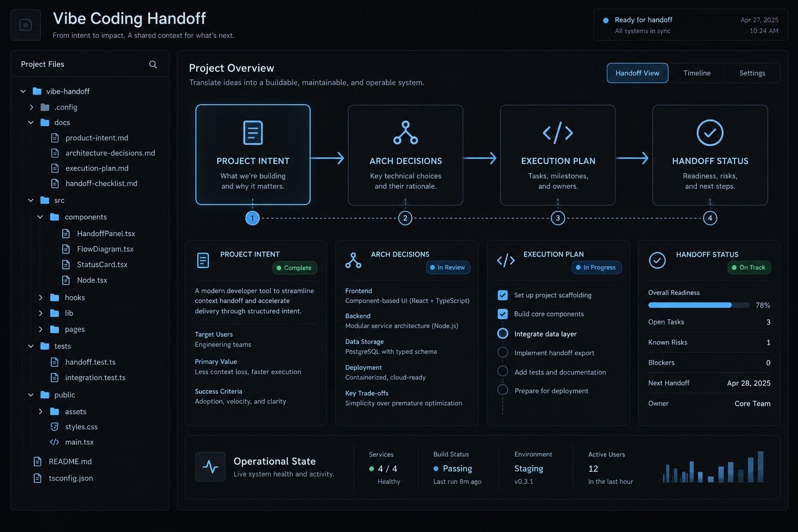Click the file icon next to tsconfig.json
This screenshot has height=532, width=798.
37,478
